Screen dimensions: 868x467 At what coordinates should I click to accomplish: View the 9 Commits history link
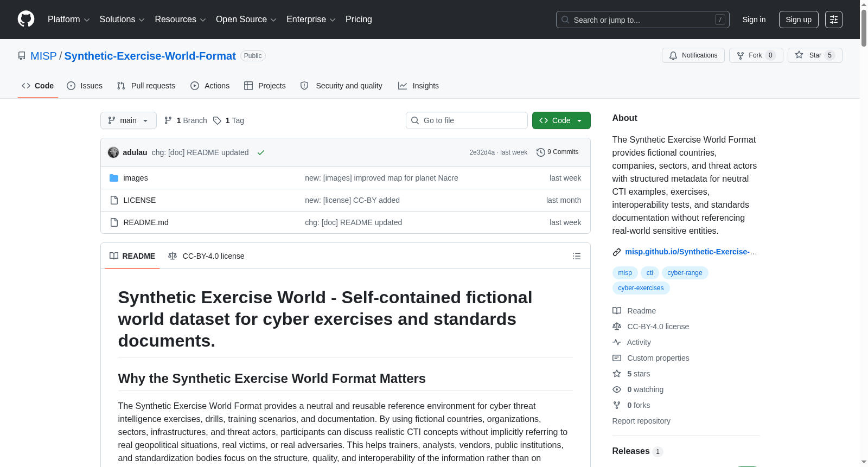pos(557,152)
